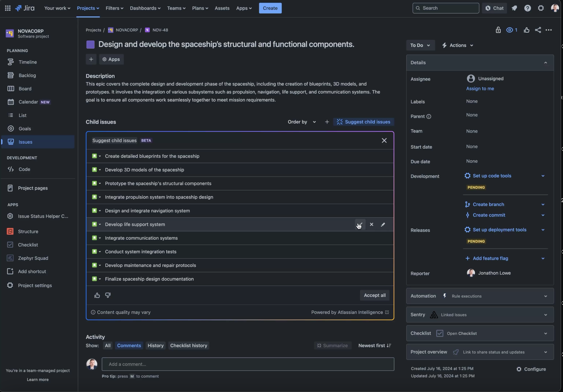Show All activity tab
Image resolution: width=563 pixels, height=392 pixels.
(x=108, y=345)
